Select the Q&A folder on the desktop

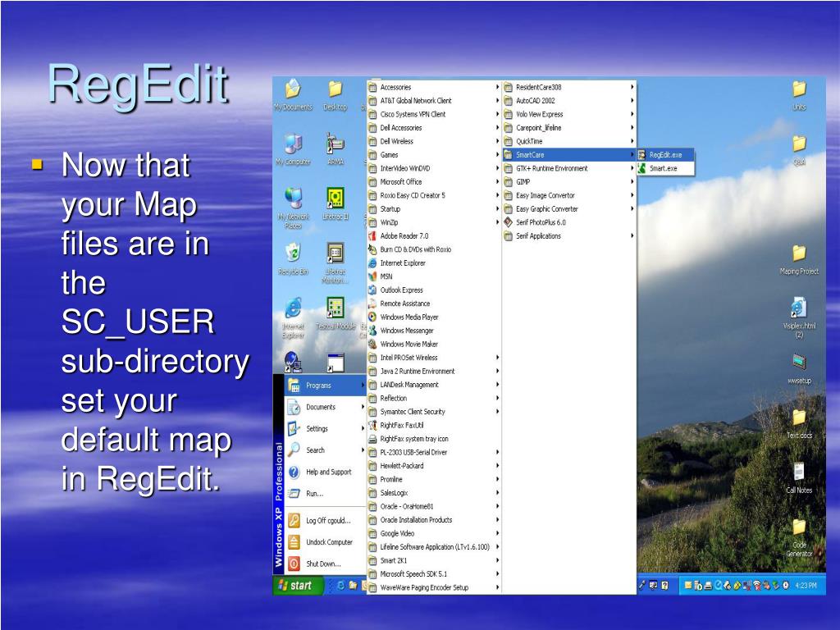799,150
